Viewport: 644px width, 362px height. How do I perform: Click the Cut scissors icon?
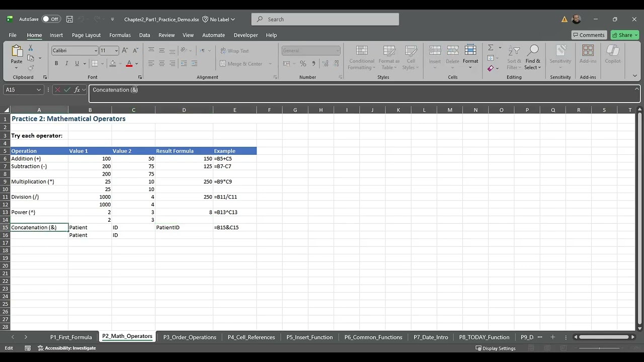coord(31,48)
